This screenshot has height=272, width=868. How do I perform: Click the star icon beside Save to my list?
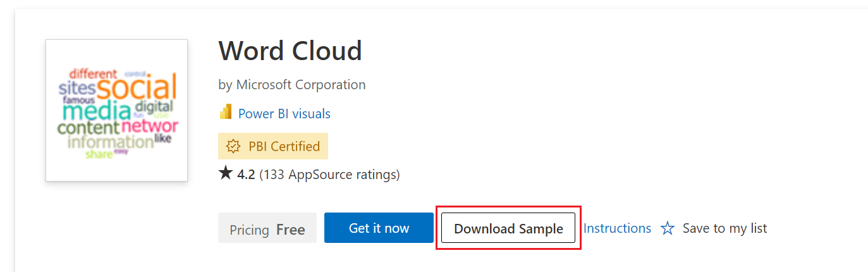(x=668, y=228)
